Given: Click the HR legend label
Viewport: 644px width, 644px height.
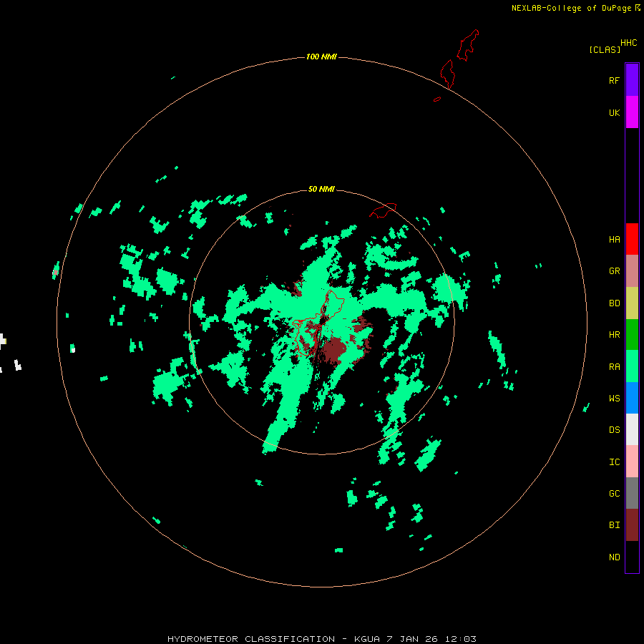Looking at the screenshot, I should tap(614, 335).
